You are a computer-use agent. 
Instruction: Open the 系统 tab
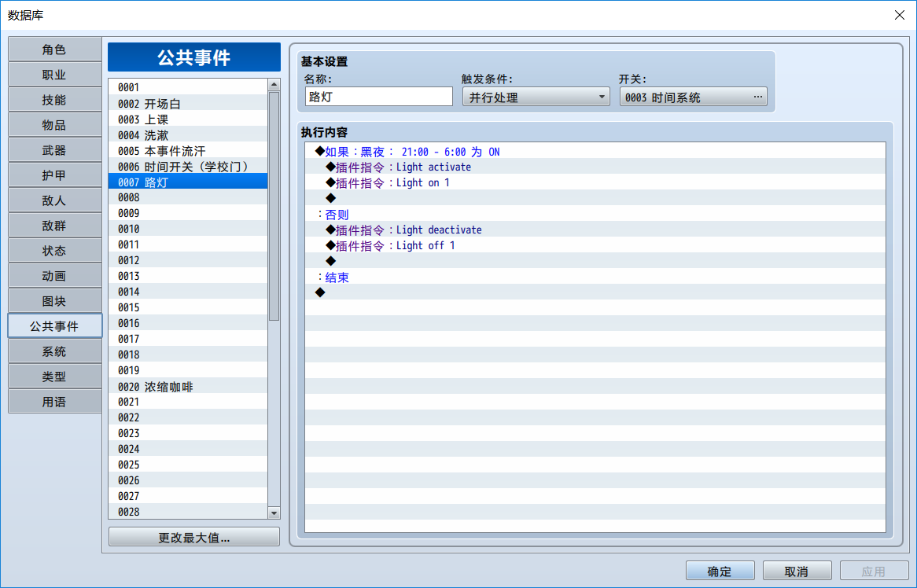(54, 351)
